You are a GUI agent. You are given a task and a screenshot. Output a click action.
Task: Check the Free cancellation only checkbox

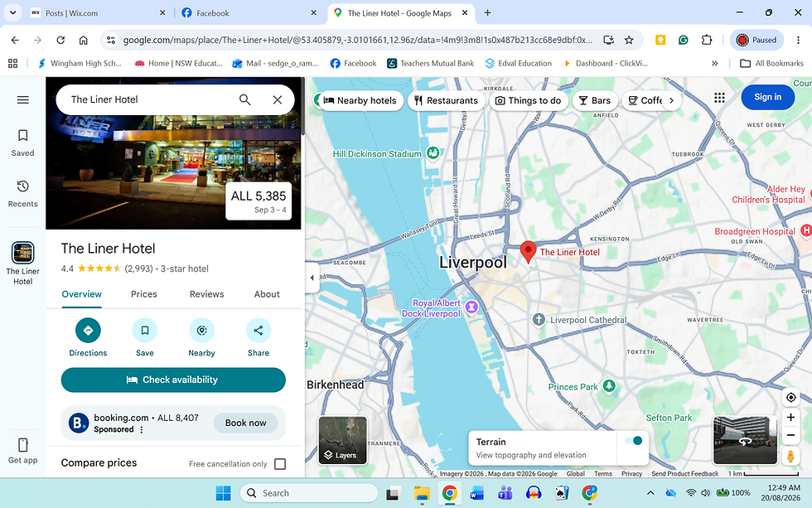click(x=280, y=464)
